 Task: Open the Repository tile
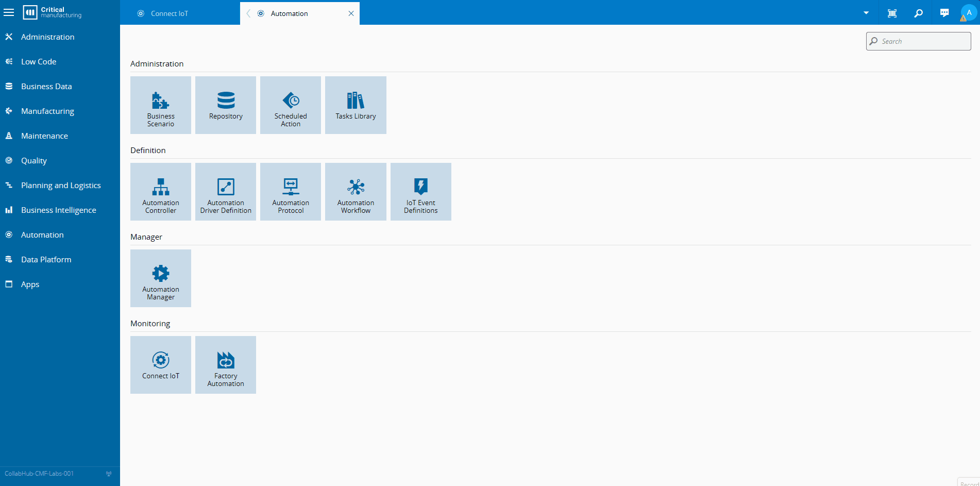point(226,105)
